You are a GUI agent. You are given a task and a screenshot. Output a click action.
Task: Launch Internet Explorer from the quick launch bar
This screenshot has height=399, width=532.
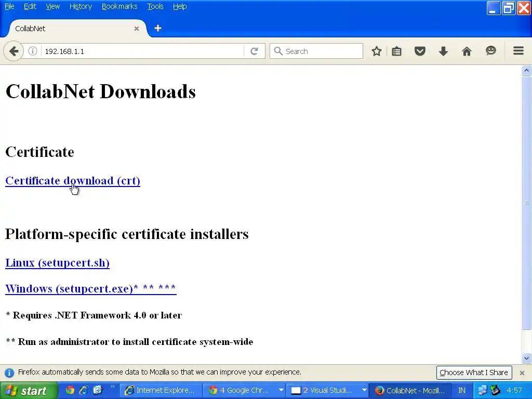[84, 390]
